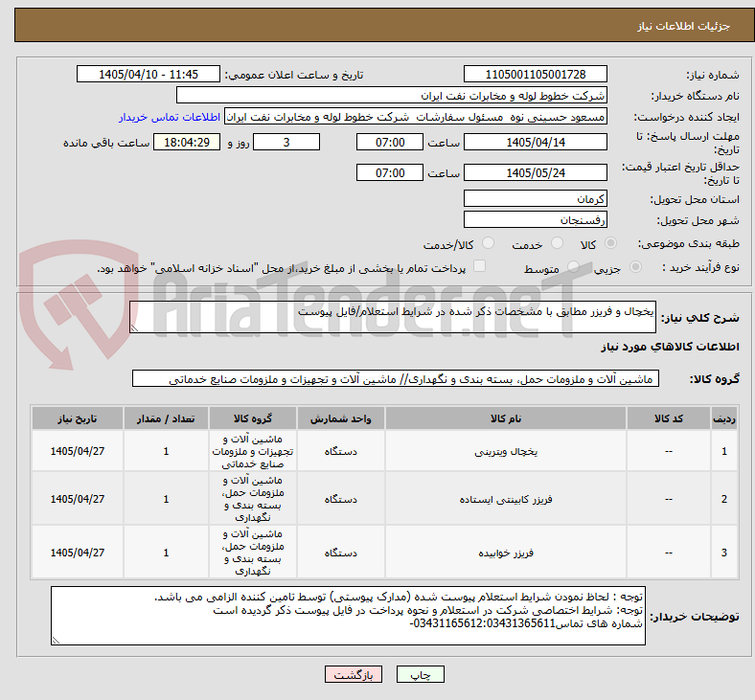This screenshot has width=755, height=700.
Task: Toggle the اسناد خزانه اسلامی payment checkbox
Action: [480, 266]
